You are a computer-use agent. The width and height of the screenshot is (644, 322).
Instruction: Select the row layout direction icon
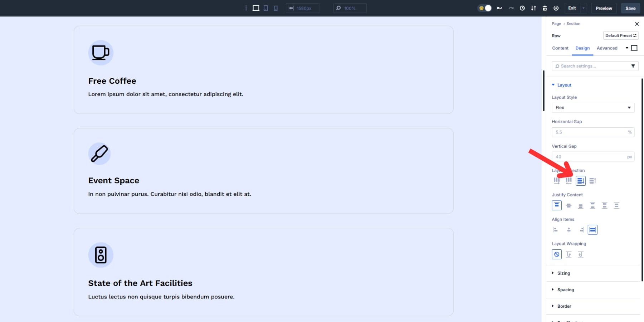click(557, 181)
